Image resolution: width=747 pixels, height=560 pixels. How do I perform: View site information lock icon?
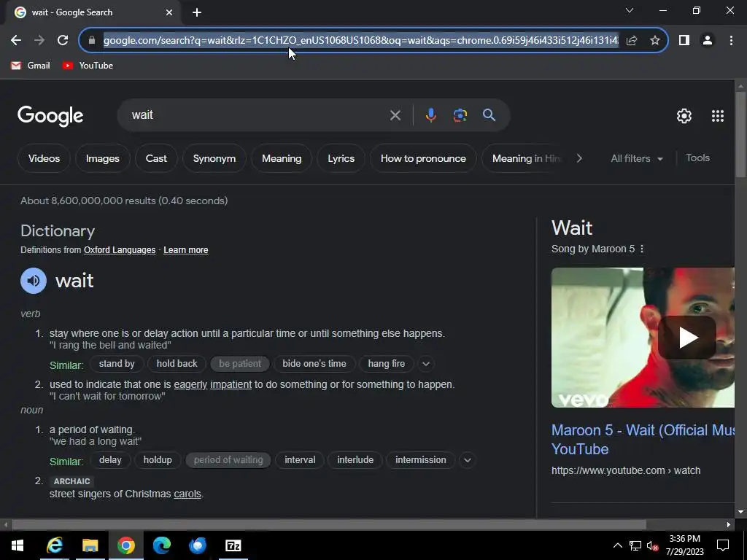click(92, 41)
